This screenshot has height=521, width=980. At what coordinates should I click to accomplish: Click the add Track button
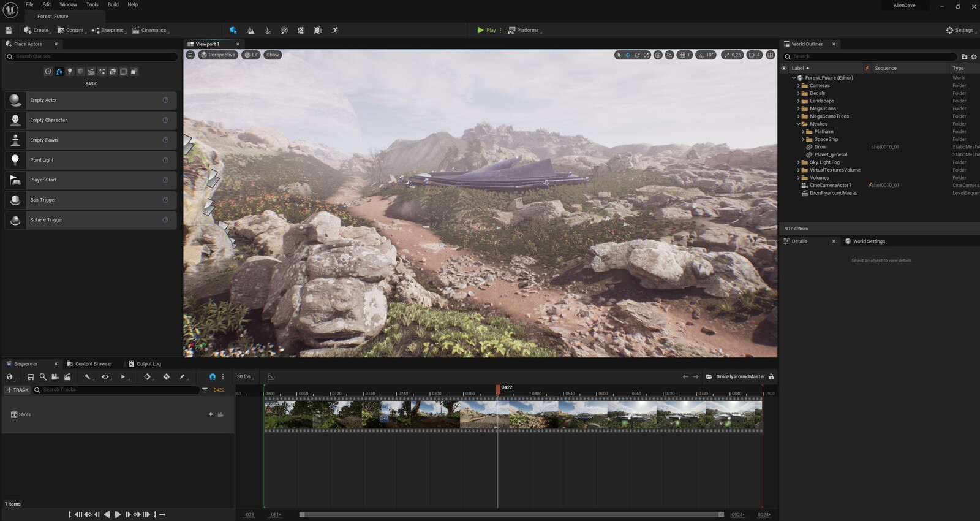pyautogui.click(x=17, y=390)
